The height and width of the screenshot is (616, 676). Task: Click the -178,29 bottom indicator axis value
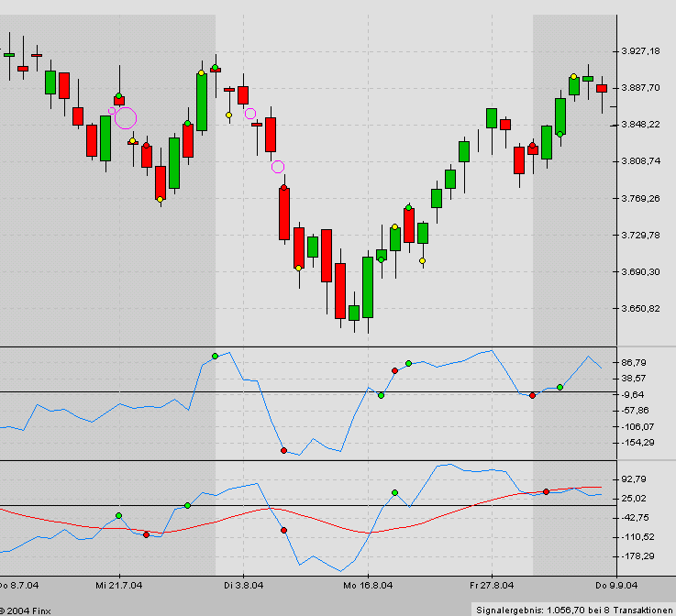(636, 556)
